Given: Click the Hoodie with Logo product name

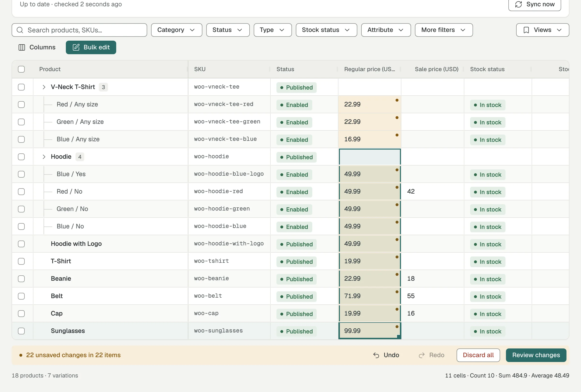Looking at the screenshot, I should (76, 244).
